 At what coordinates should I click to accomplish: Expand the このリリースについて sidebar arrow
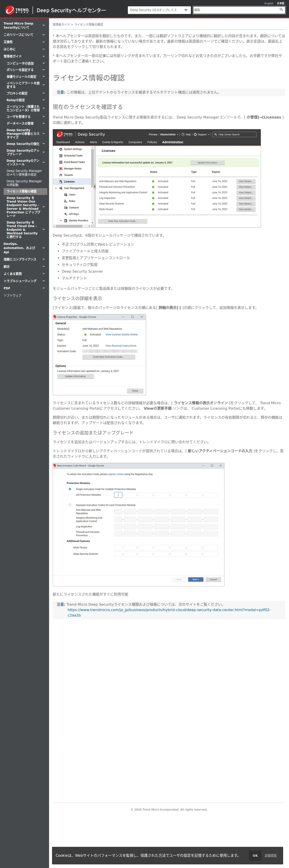pyautogui.click(x=44, y=35)
